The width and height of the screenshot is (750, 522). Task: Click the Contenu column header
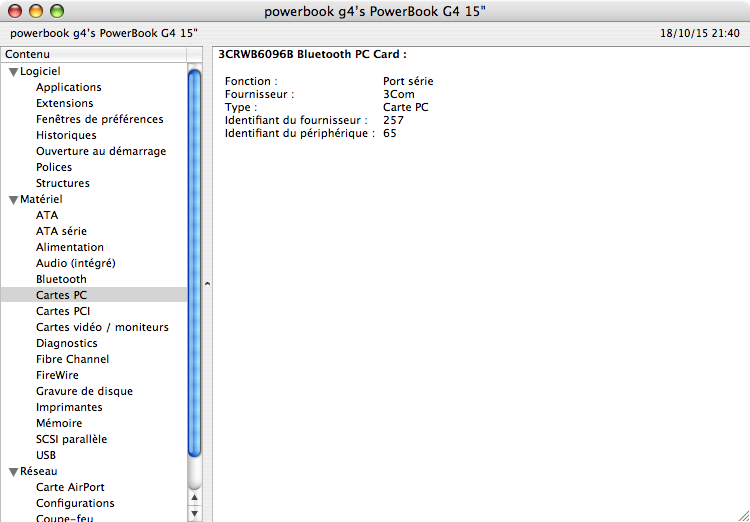pyautogui.click(x=94, y=55)
